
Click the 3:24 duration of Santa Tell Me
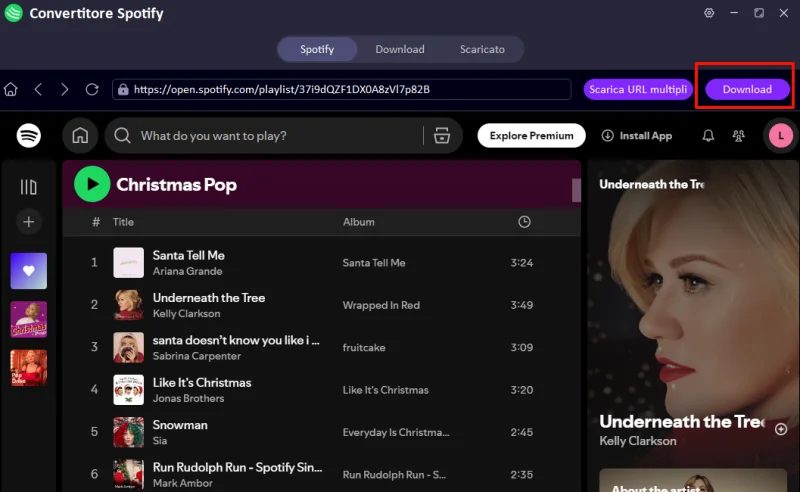pyautogui.click(x=521, y=263)
